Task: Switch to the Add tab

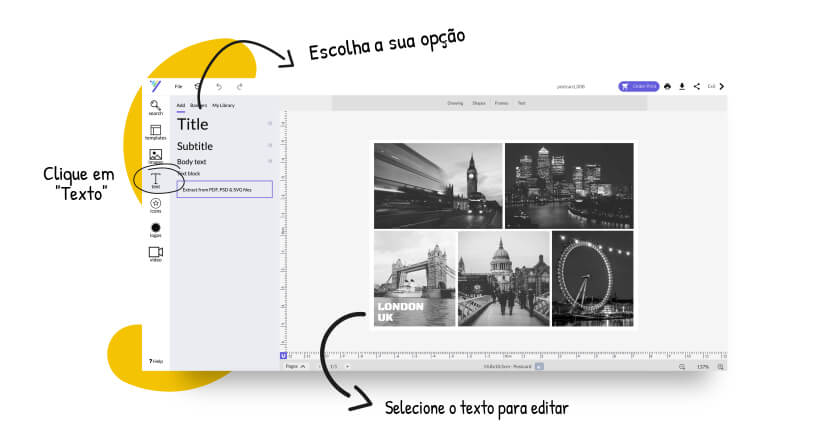Action: [181, 105]
